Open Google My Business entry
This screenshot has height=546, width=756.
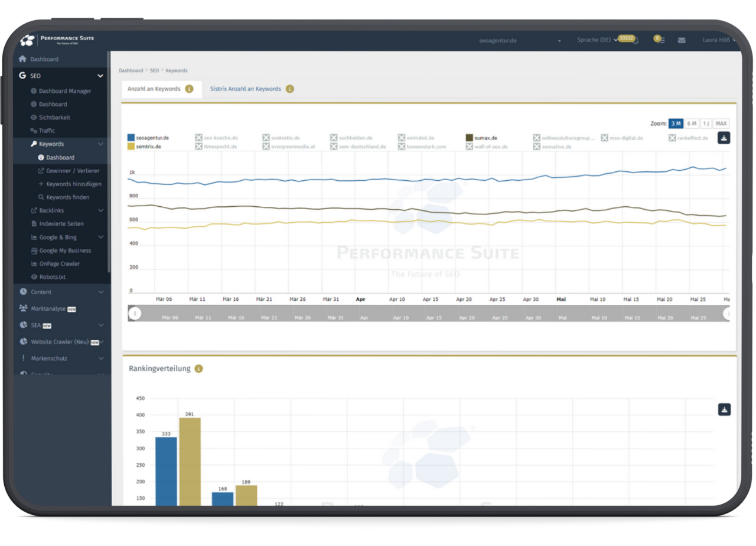coord(61,251)
